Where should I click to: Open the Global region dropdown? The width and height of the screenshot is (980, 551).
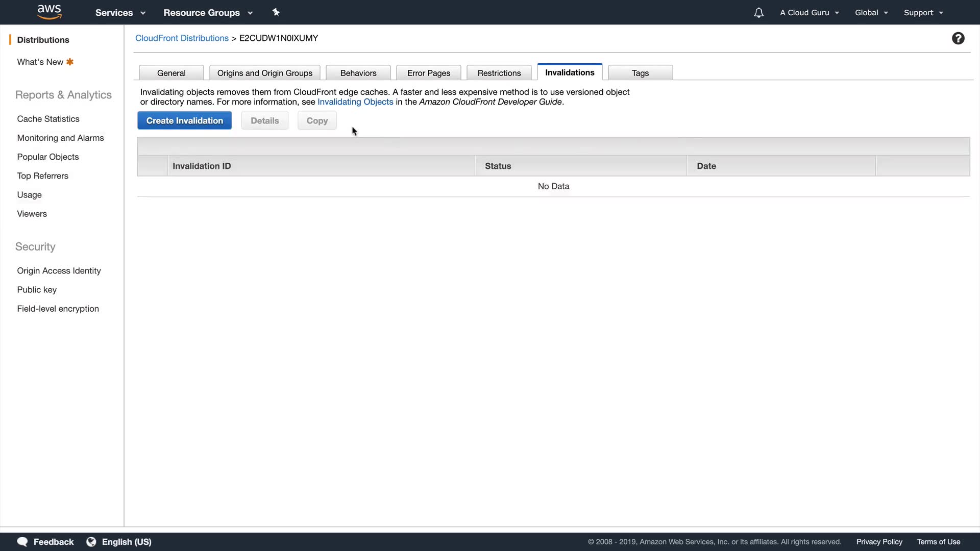pos(871,13)
